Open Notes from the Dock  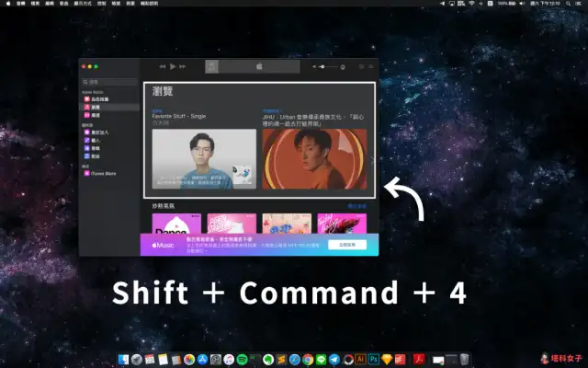[163, 360]
